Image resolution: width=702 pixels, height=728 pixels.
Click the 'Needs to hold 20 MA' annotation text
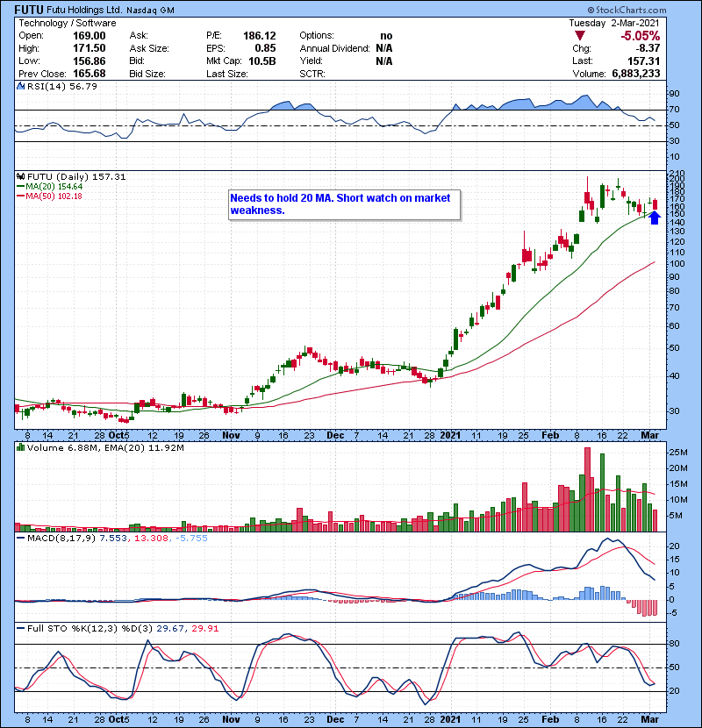(340, 204)
